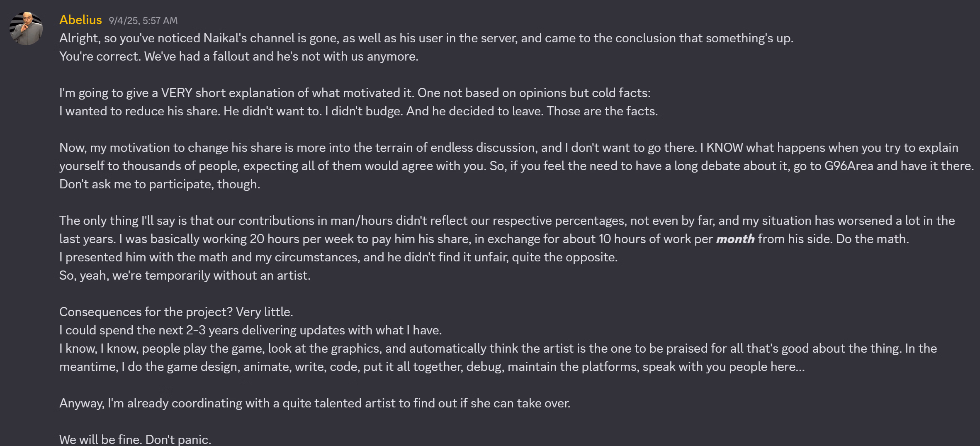Click the line "You're correct. We've had a fallout"
The width and height of the screenshot is (980, 446).
tap(239, 56)
